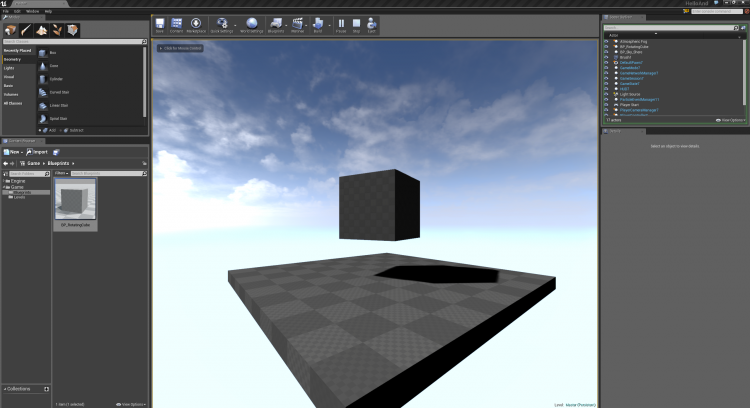Click the Build toolbar icon
Viewport: 750px width, 408px height.
pyautogui.click(x=318, y=25)
